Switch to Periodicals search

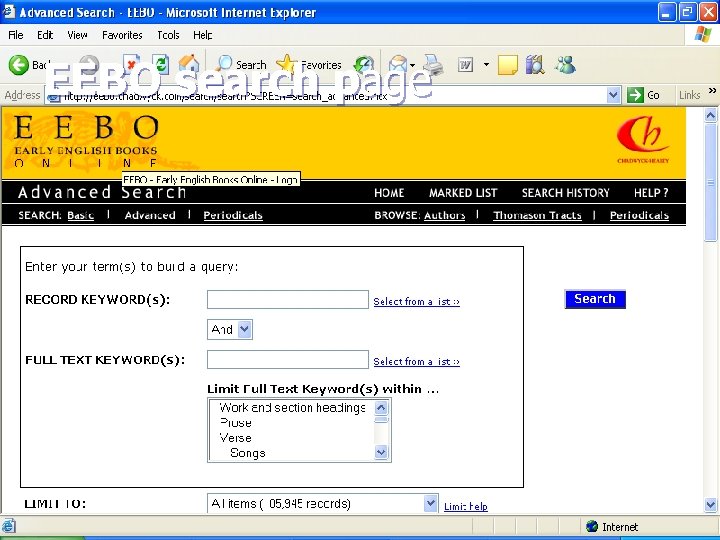pos(233,215)
